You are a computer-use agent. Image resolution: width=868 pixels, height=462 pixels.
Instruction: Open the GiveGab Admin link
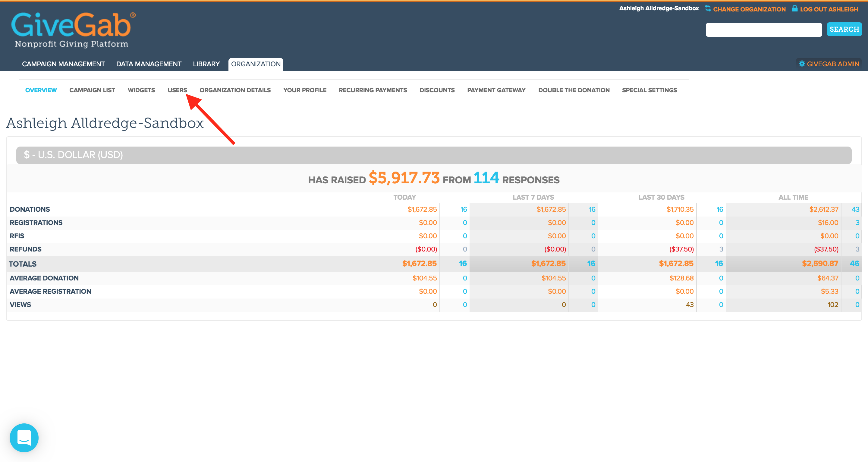coord(833,64)
